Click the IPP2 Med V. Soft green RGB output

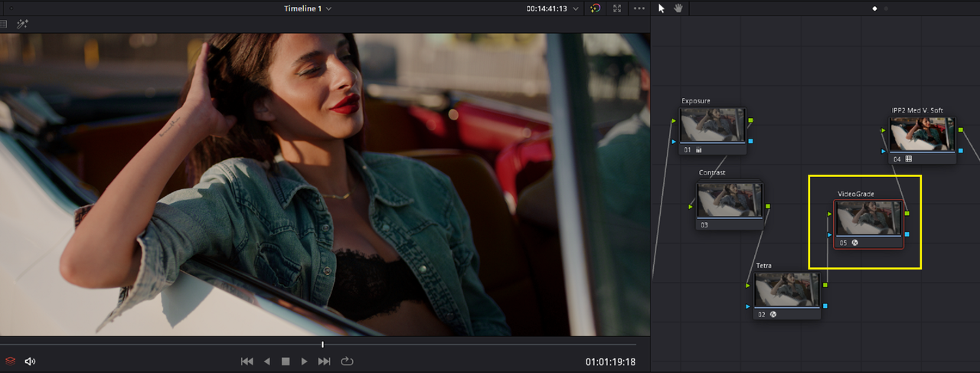[961, 130]
